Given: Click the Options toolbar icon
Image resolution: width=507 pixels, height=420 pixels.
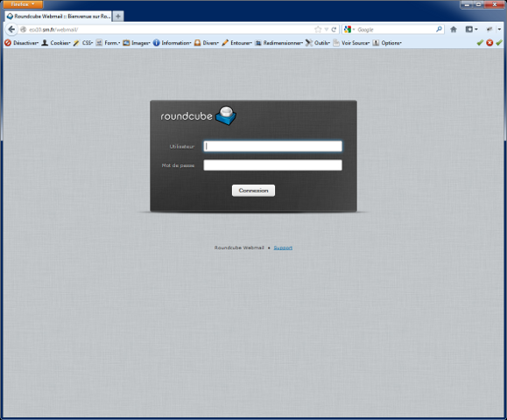Looking at the screenshot, I should pos(376,43).
